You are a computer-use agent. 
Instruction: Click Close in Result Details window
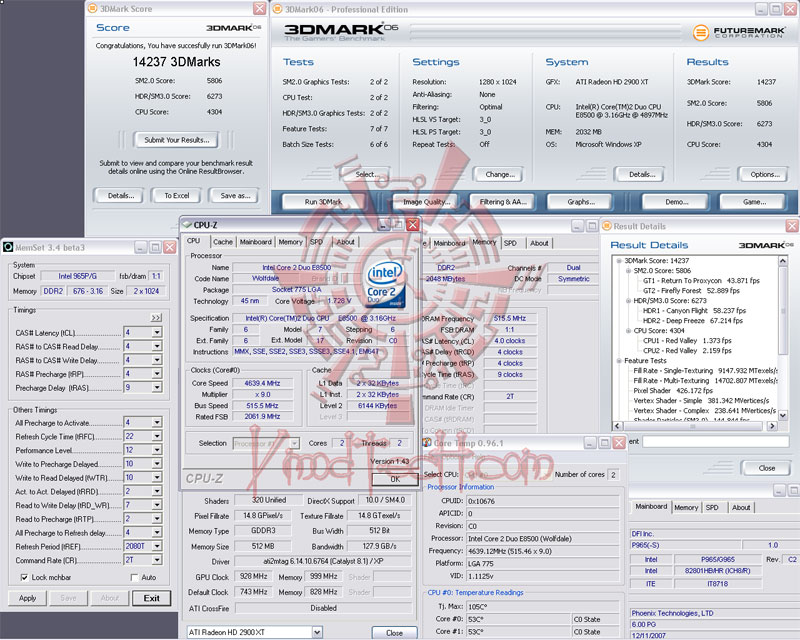coord(766,468)
